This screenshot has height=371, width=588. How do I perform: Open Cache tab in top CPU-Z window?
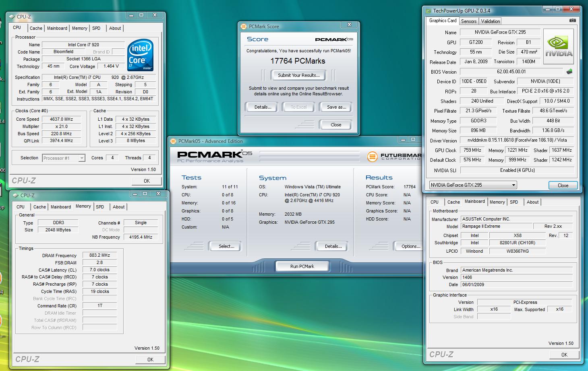click(36, 28)
